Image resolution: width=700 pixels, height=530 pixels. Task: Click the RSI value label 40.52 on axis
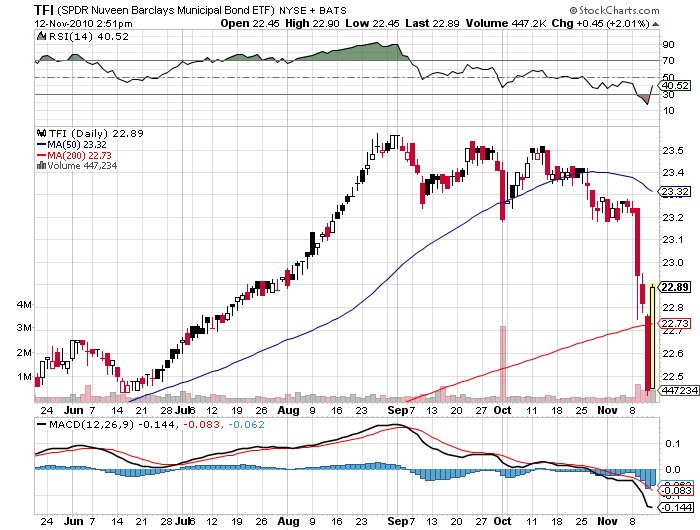coord(676,85)
